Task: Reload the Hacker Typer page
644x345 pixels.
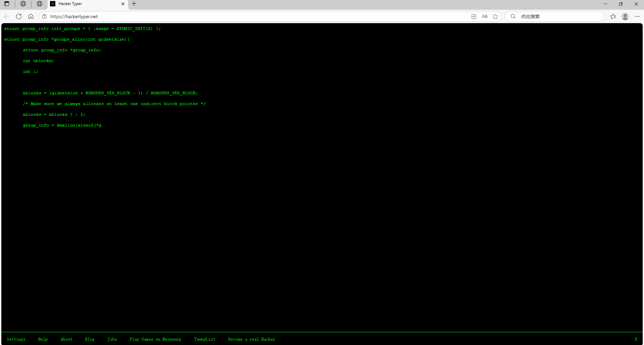Action: 19,16
